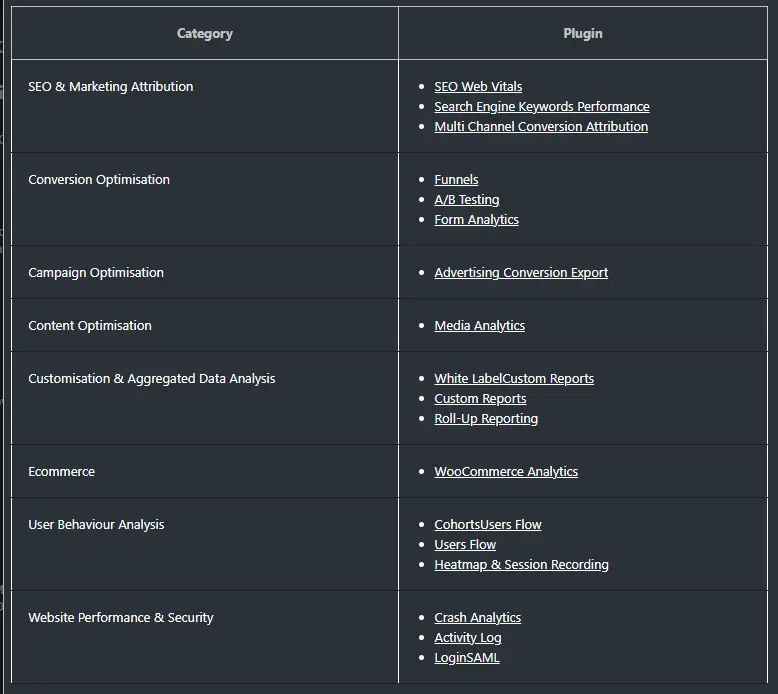The height and width of the screenshot is (694, 778).
Task: Open the Activity Log link
Action: pos(467,637)
